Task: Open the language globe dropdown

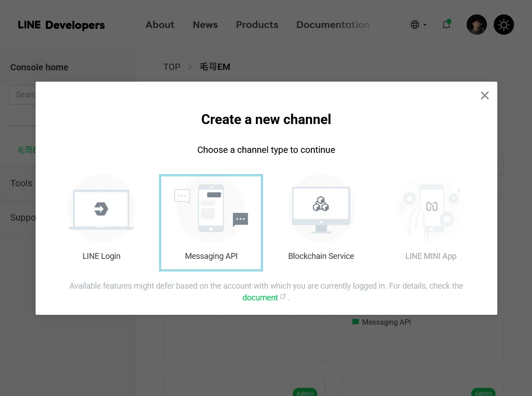Action: (x=418, y=25)
